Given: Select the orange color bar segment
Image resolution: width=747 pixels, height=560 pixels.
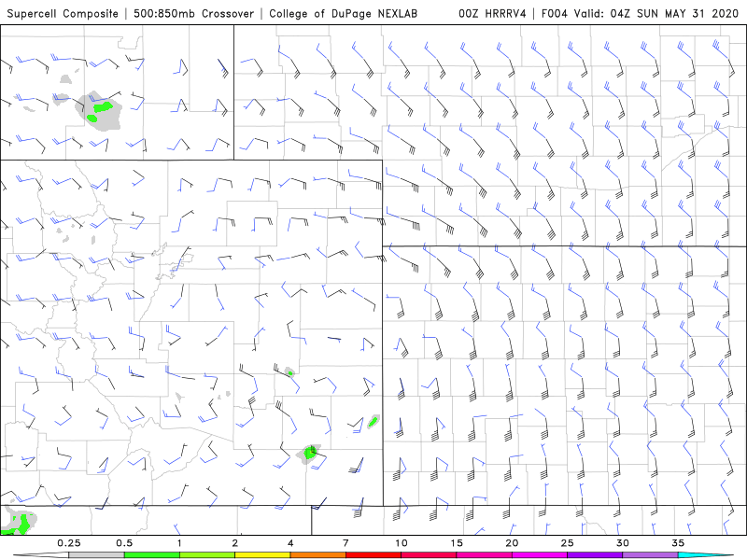Looking at the screenshot, I should 317,555.
